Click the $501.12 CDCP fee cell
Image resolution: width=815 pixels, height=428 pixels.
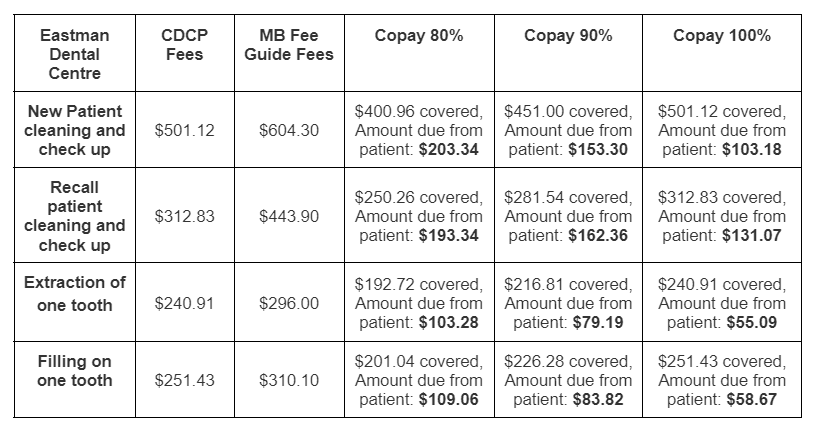coord(184,130)
